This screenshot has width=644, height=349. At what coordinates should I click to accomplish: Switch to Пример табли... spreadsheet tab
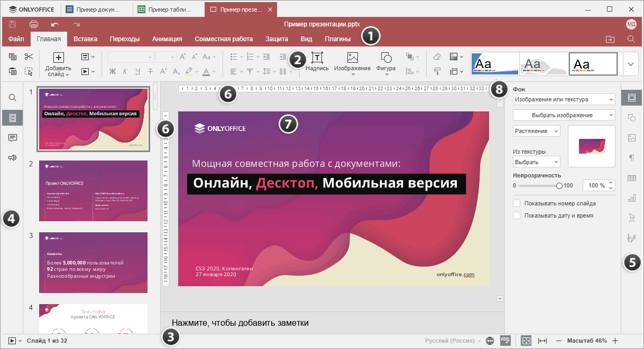click(x=169, y=10)
